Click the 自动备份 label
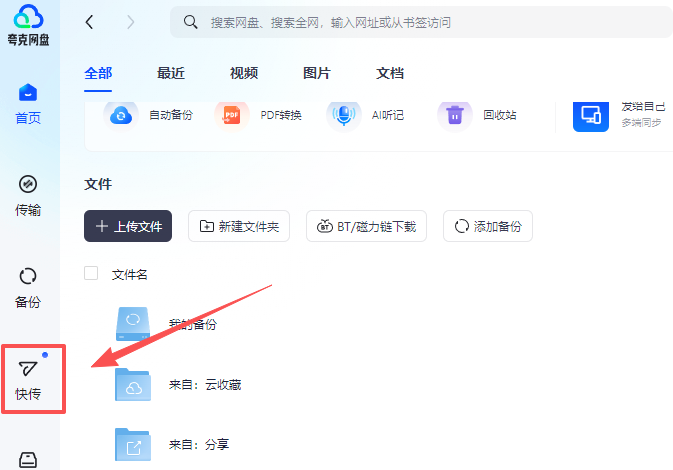 pyautogui.click(x=171, y=115)
